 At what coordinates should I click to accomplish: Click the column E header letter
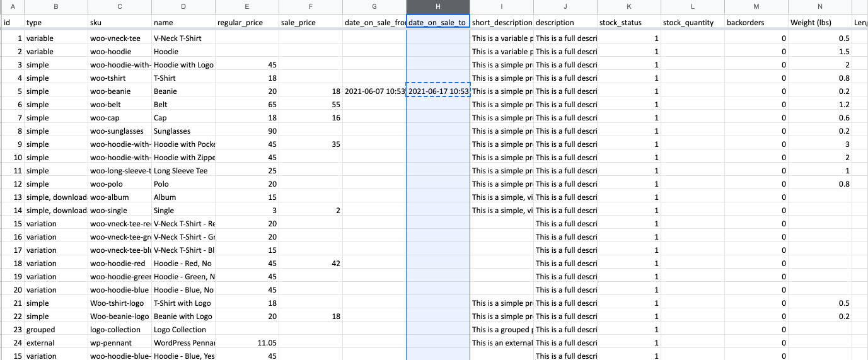pos(246,7)
